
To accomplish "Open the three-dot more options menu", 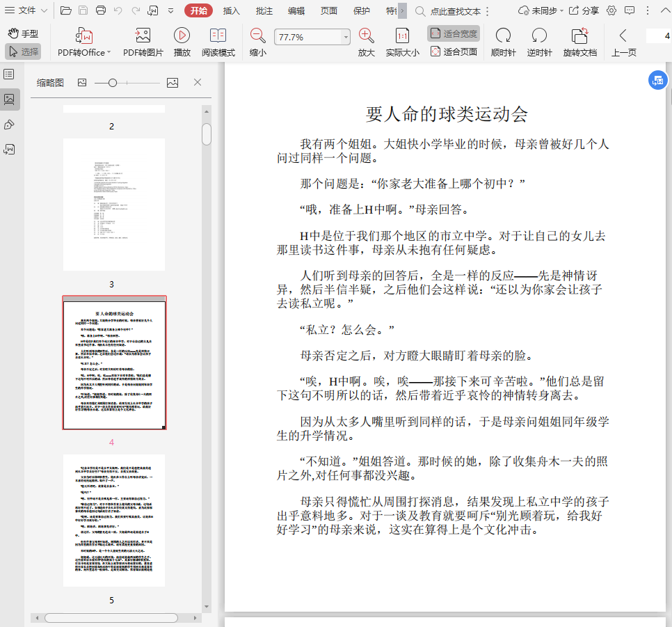I will click(648, 10).
